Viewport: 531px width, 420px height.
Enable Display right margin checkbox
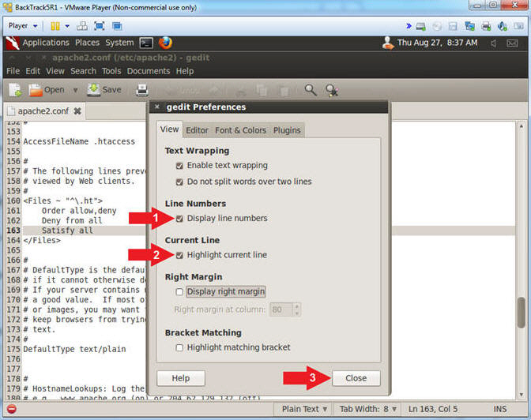179,292
